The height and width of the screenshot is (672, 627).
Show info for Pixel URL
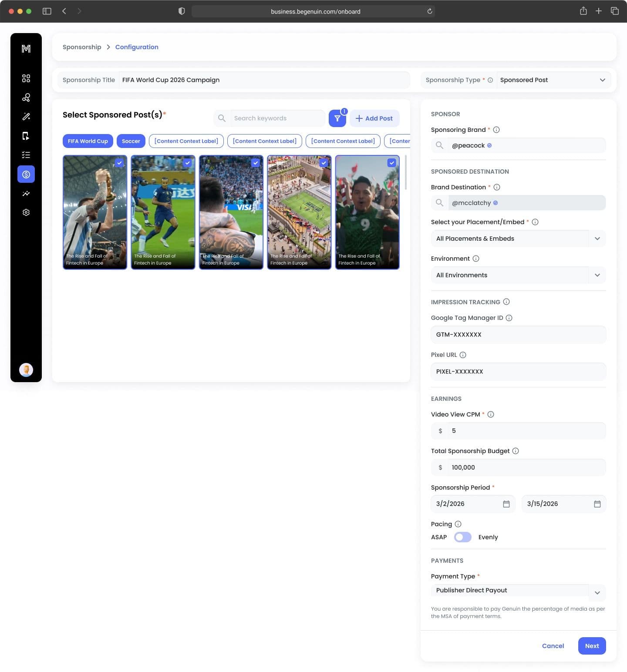pyautogui.click(x=463, y=355)
